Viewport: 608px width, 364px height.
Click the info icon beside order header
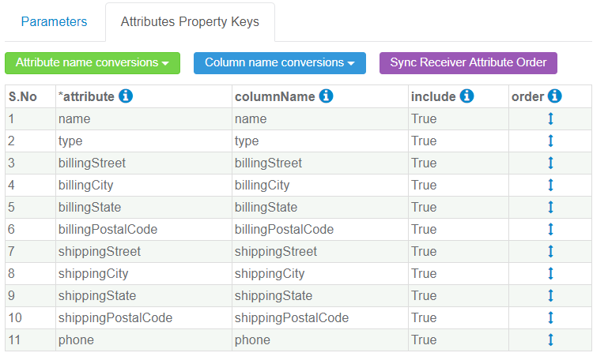pos(555,96)
